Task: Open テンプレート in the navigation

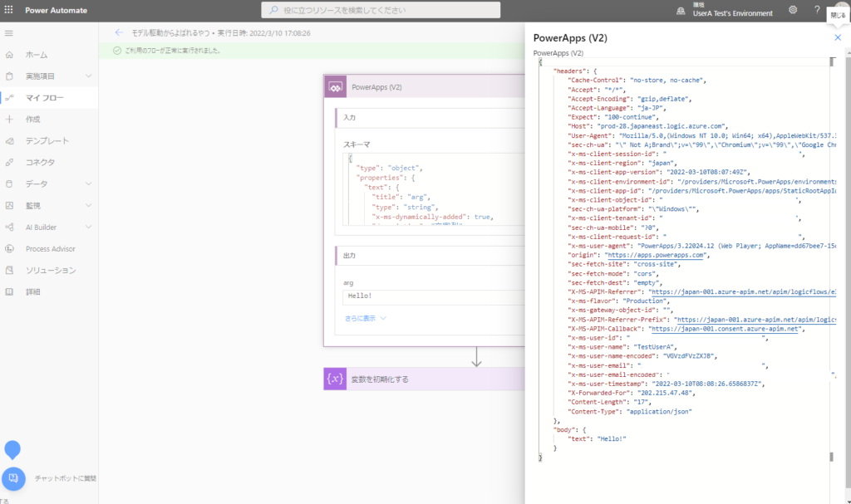Action: pos(49,141)
